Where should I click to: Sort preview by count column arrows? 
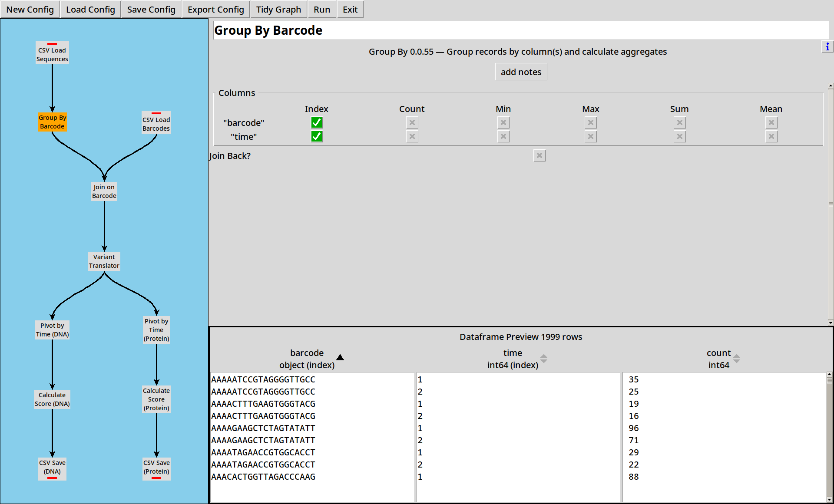(x=737, y=359)
